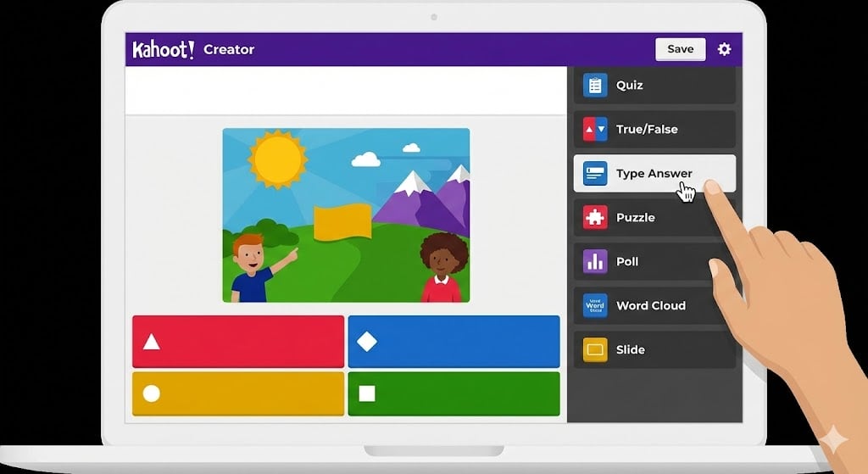Edit the green answer box

pos(454,393)
